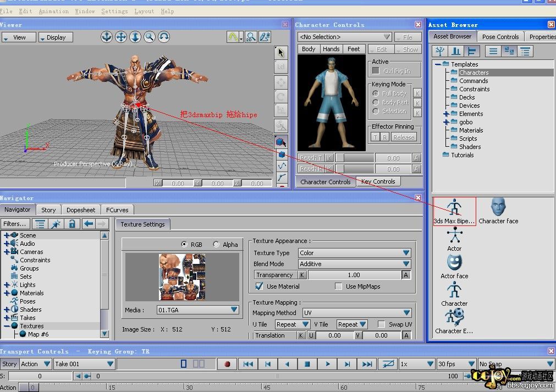Screen dimensions: 556x392
Task: Open the U Tile Repeat dropdown
Action: pyautogui.click(x=292, y=324)
